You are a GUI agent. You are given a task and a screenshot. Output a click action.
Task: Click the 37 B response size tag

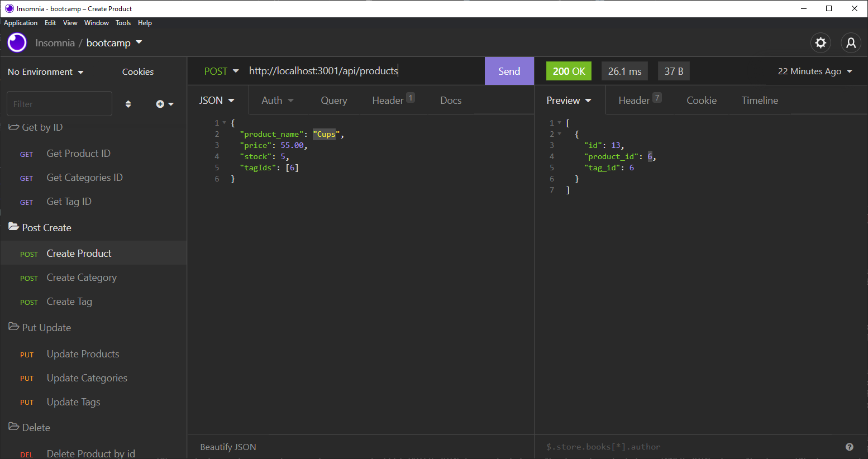[x=674, y=71]
